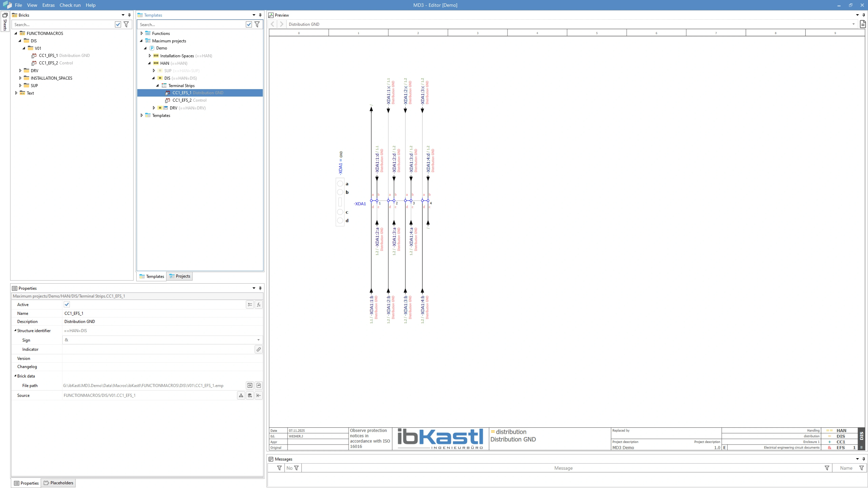Open the Sign dropdown in Structure identifier

tap(258, 340)
